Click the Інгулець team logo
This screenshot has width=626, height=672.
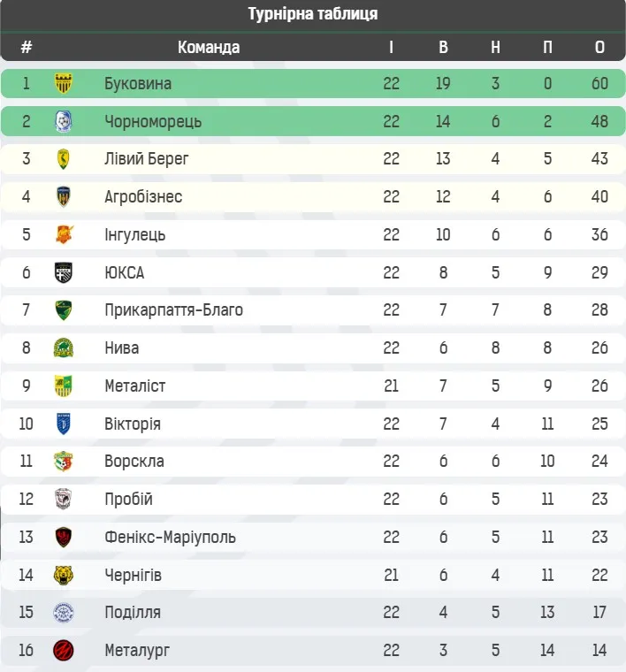click(64, 234)
